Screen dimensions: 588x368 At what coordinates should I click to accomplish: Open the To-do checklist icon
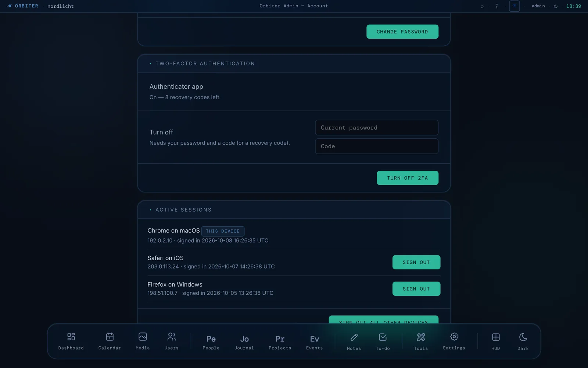tap(383, 341)
